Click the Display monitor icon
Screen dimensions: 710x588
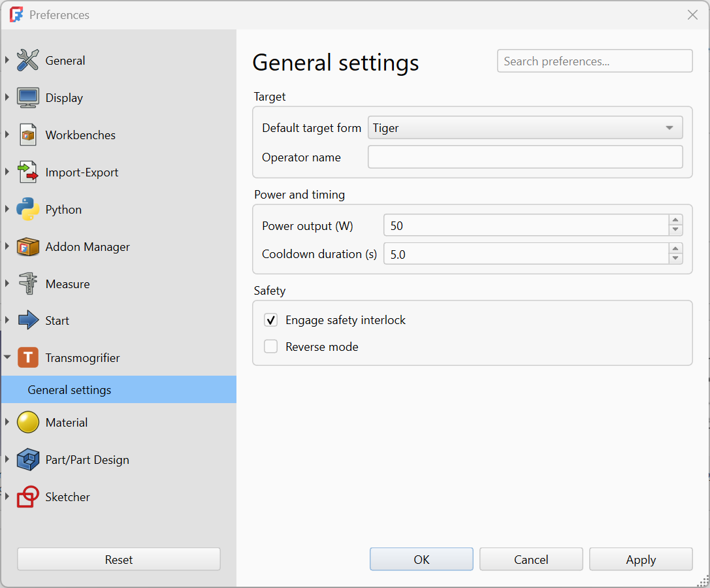click(27, 97)
